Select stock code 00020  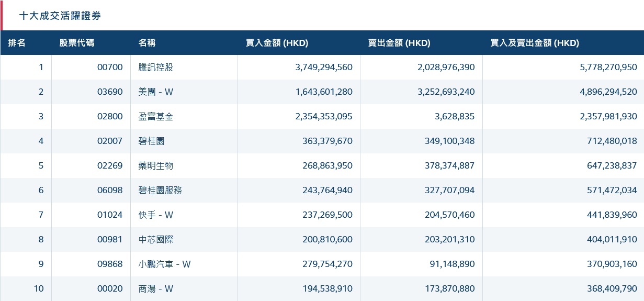pos(110,288)
